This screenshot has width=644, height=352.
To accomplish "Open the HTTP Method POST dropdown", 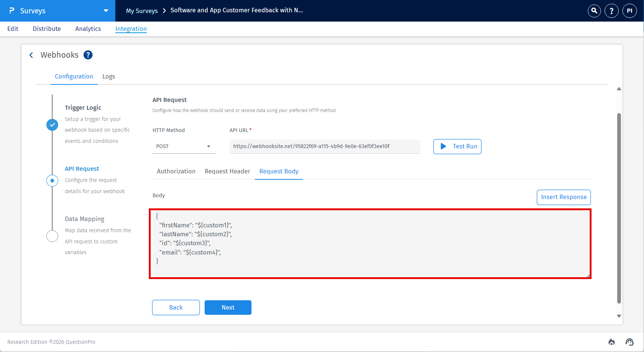I will tap(184, 146).
